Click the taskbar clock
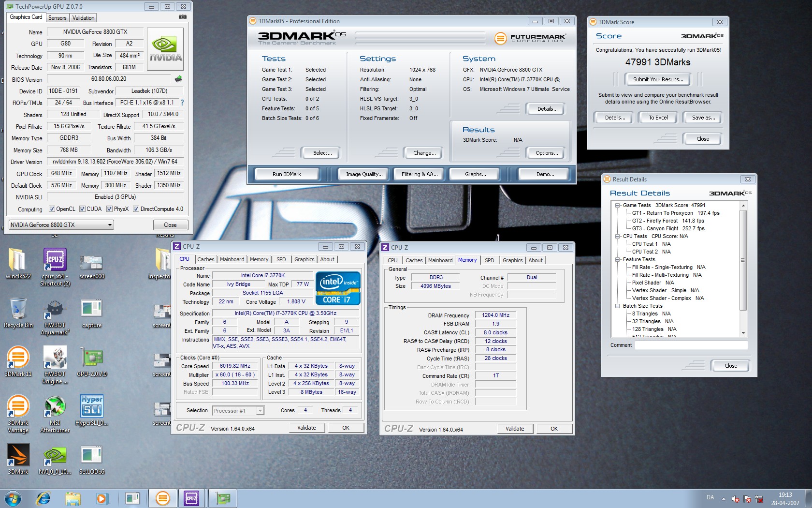 785,499
